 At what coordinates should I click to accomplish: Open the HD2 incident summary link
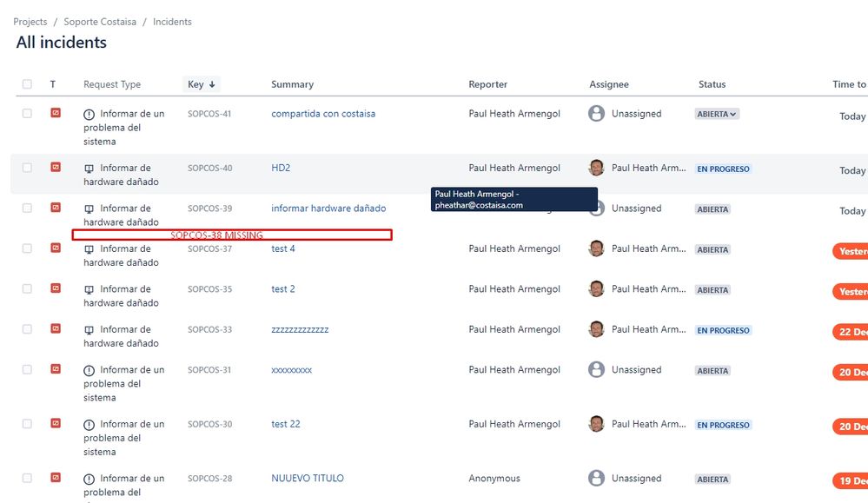click(281, 168)
